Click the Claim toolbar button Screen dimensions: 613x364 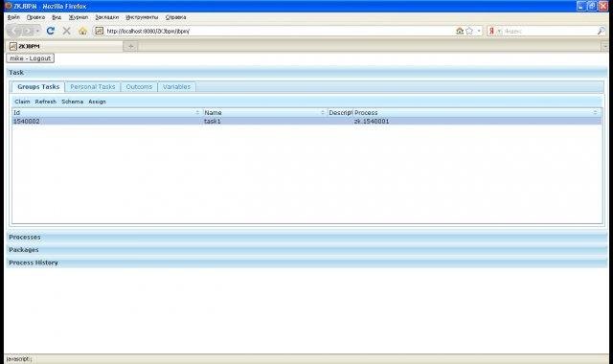coord(22,102)
